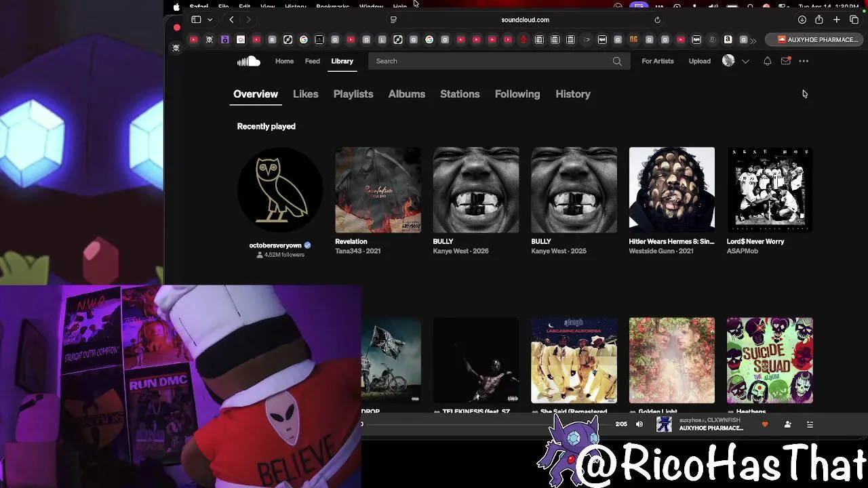
Task: Open the Feed page
Action: pyautogui.click(x=313, y=61)
